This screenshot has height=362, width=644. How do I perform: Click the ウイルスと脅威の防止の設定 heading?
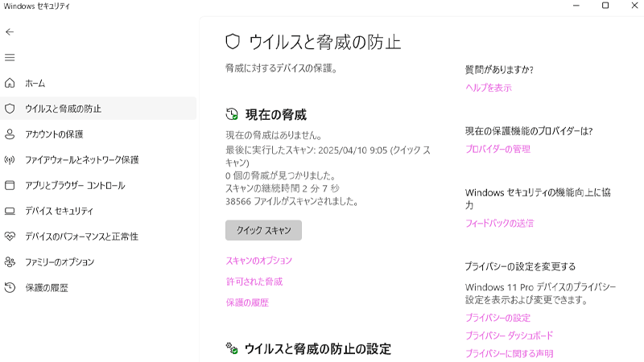317,349
